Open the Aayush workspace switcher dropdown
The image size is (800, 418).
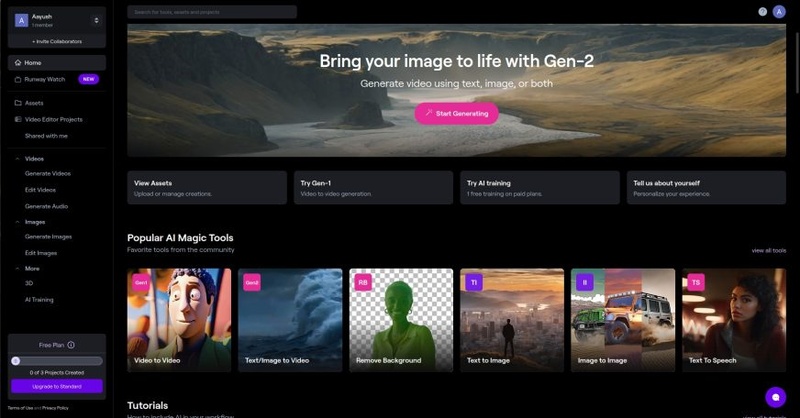point(96,20)
